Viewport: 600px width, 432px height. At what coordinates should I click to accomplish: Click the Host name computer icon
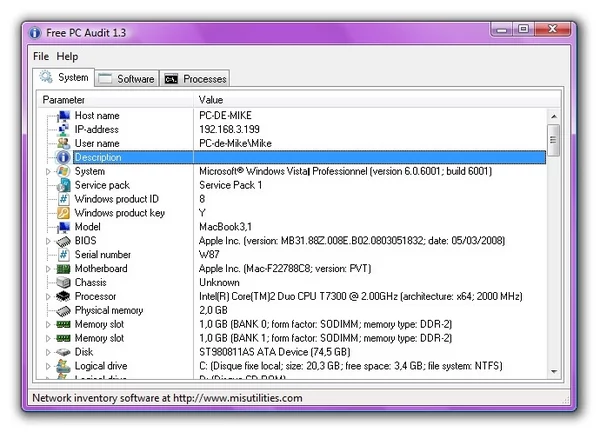point(64,116)
